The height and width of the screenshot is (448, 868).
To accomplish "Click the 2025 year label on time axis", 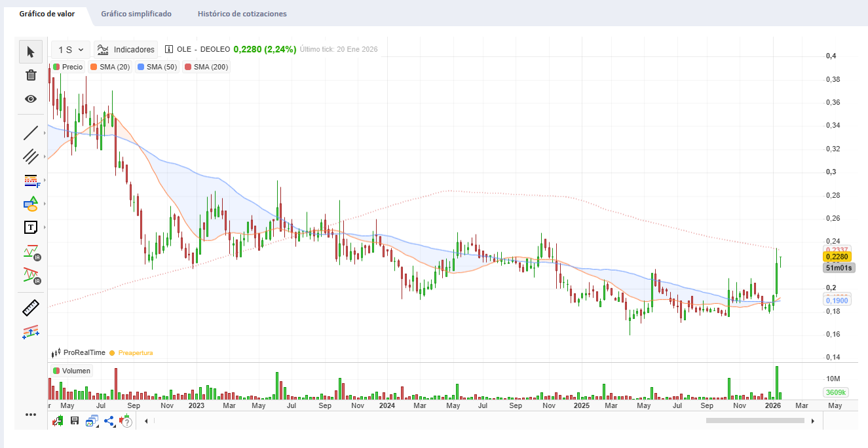I will point(582,405).
